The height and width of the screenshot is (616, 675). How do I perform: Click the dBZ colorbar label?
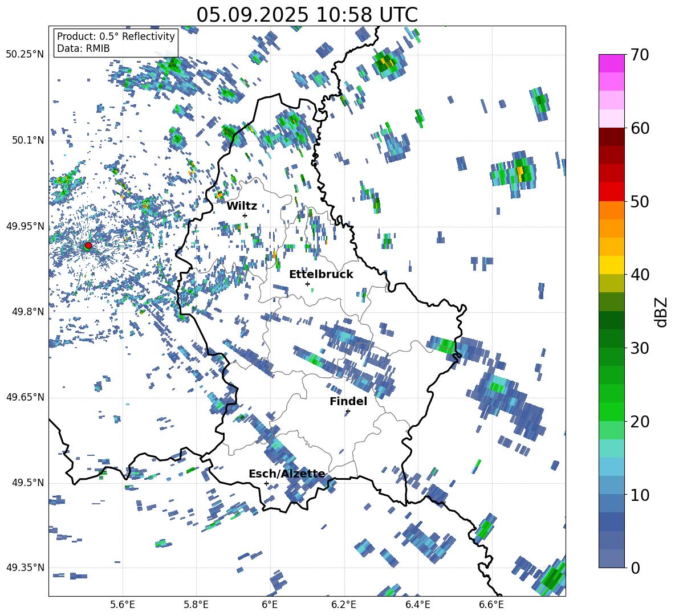click(661, 312)
